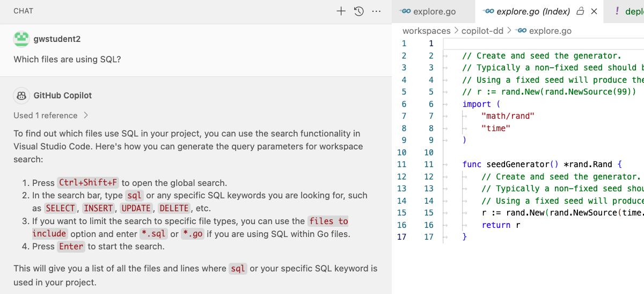The image size is (644, 294).
Task: Click the DELETE keyword code span
Action: (174, 208)
